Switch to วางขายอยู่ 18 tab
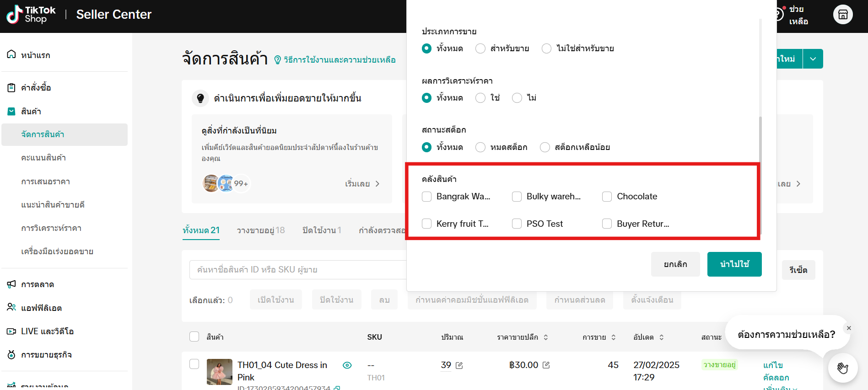The image size is (868, 390). (260, 230)
